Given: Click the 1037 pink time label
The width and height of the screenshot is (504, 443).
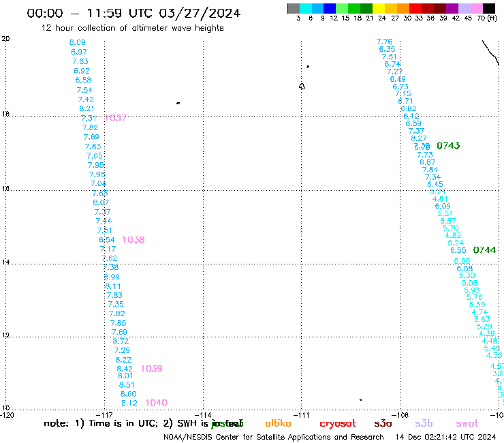Looking at the screenshot, I should click(116, 118).
